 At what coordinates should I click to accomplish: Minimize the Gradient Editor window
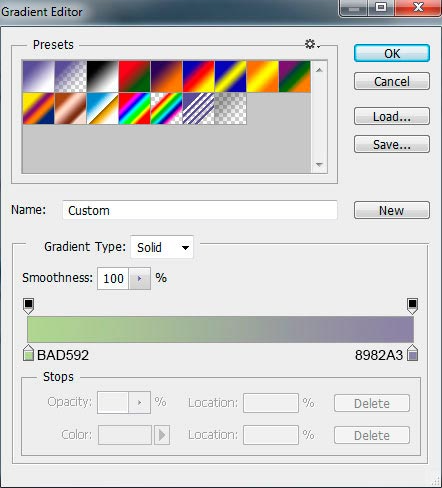click(x=354, y=7)
